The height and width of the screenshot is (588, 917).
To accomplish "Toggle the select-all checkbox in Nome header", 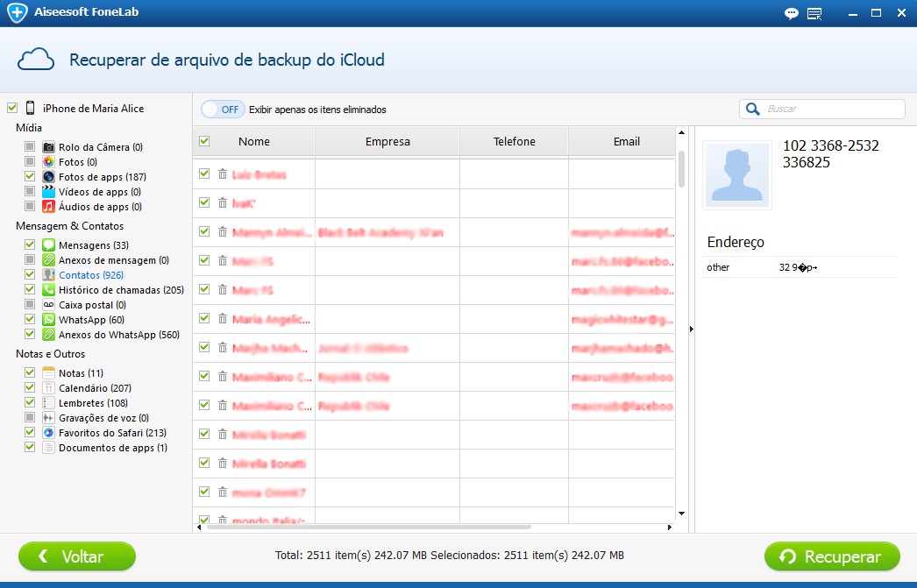I will (x=204, y=141).
